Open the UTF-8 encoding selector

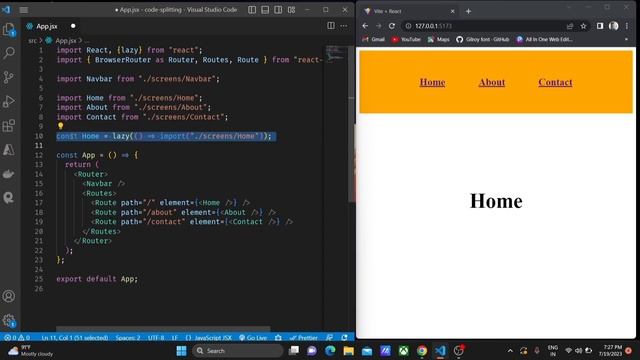156,338
